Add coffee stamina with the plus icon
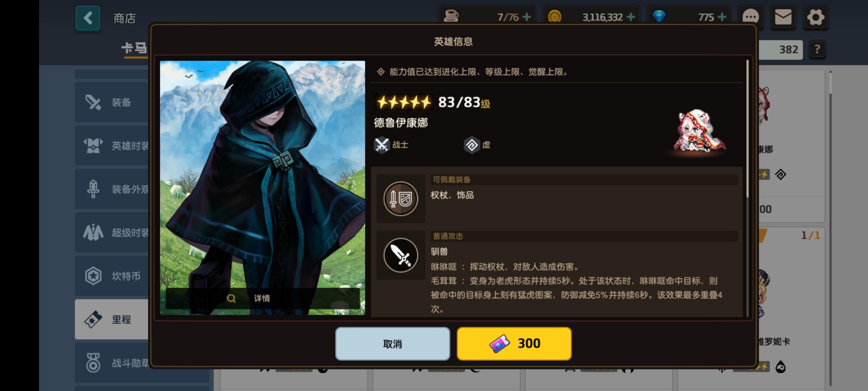 [527, 17]
